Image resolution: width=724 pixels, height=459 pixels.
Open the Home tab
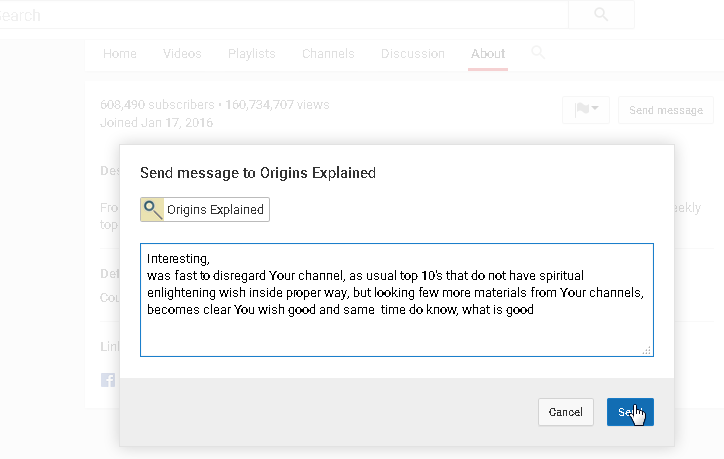(120, 54)
